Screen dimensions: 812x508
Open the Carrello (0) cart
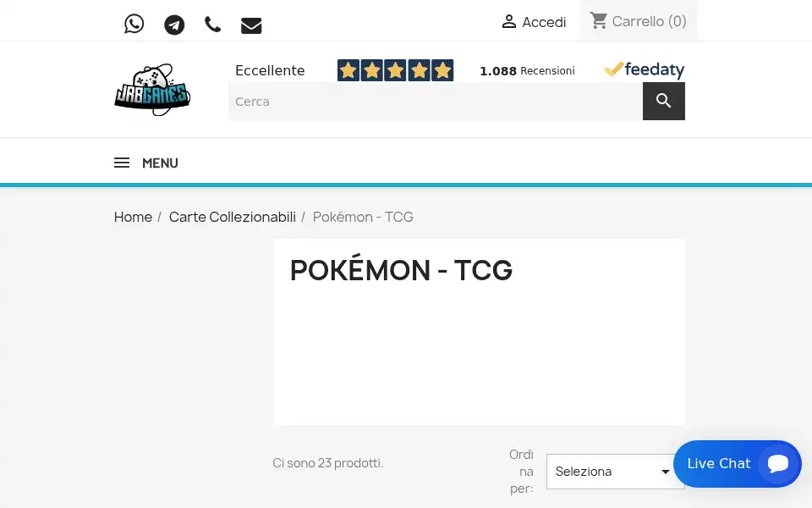pos(638,20)
